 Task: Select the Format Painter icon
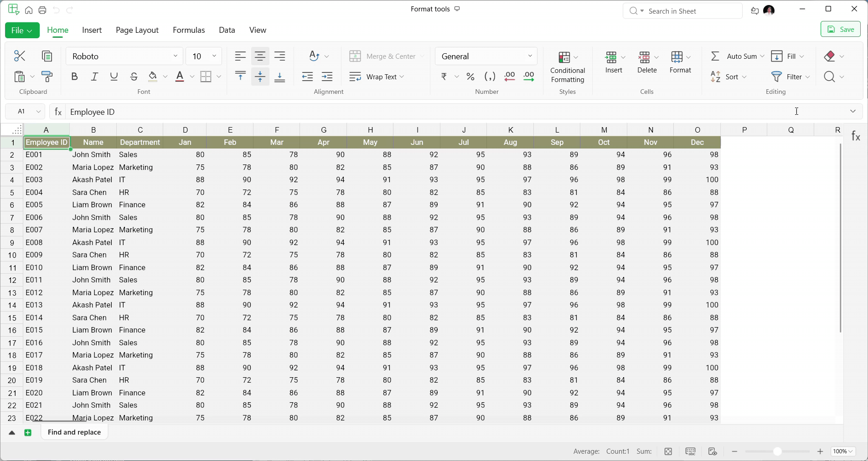pos(47,77)
